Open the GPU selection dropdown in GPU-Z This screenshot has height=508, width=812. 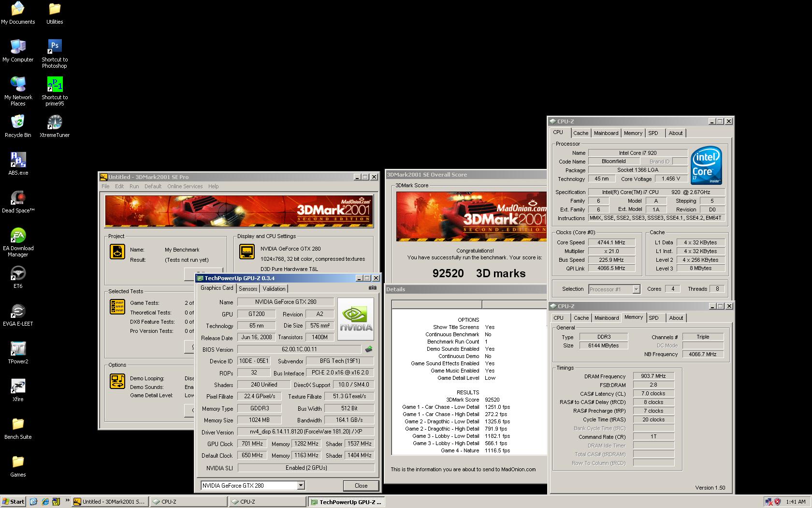coord(301,485)
